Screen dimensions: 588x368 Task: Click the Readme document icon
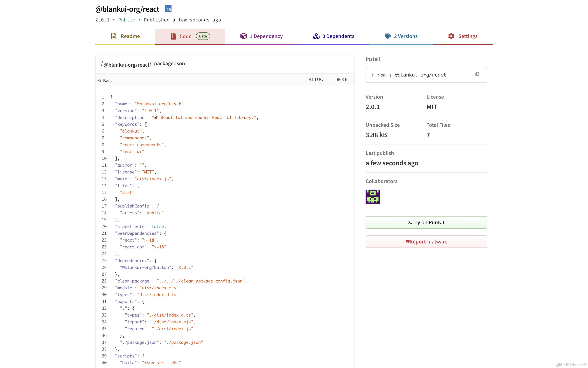point(114,36)
